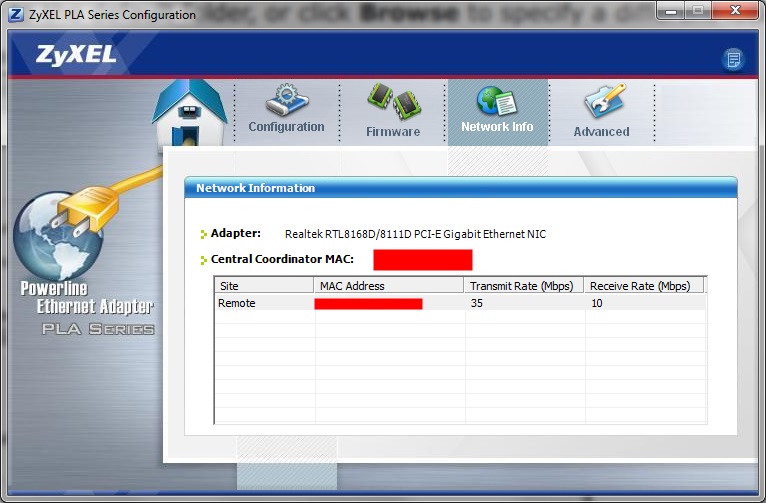Image resolution: width=766 pixels, height=503 pixels.
Task: Select the Network Info tab label
Action: pyautogui.click(x=497, y=127)
